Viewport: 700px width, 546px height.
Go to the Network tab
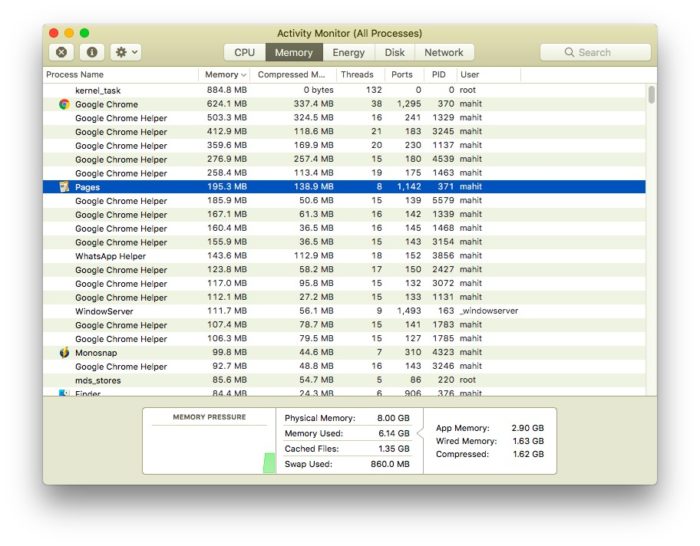(444, 52)
